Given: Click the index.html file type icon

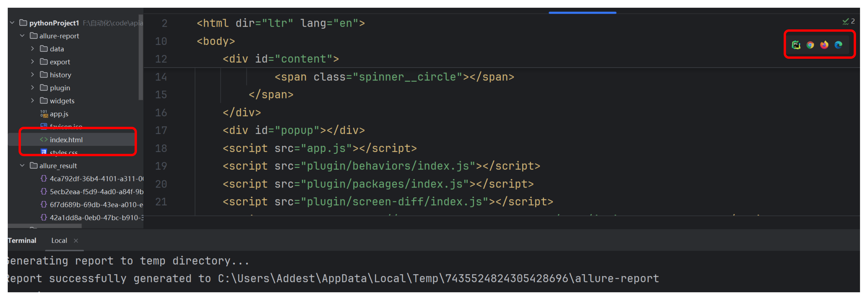Looking at the screenshot, I should 44,140.
